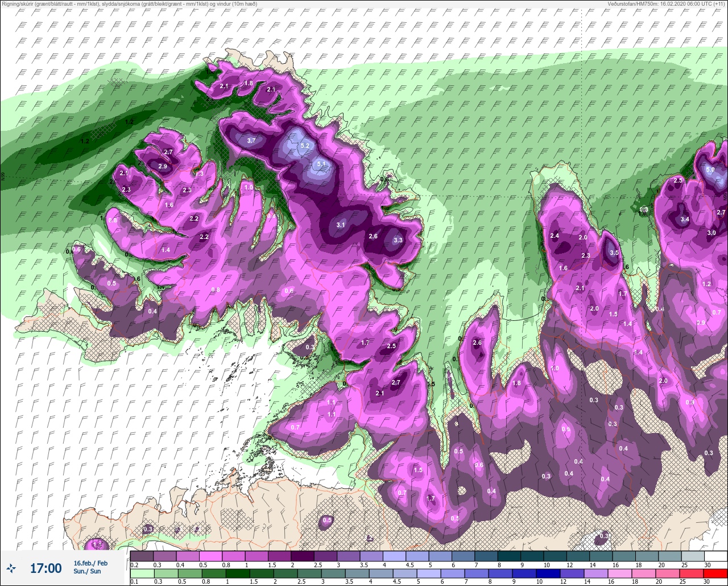Click the dark teal swatch above 9 in the upper legend row
This screenshot has height=586, width=728.
pos(532,556)
